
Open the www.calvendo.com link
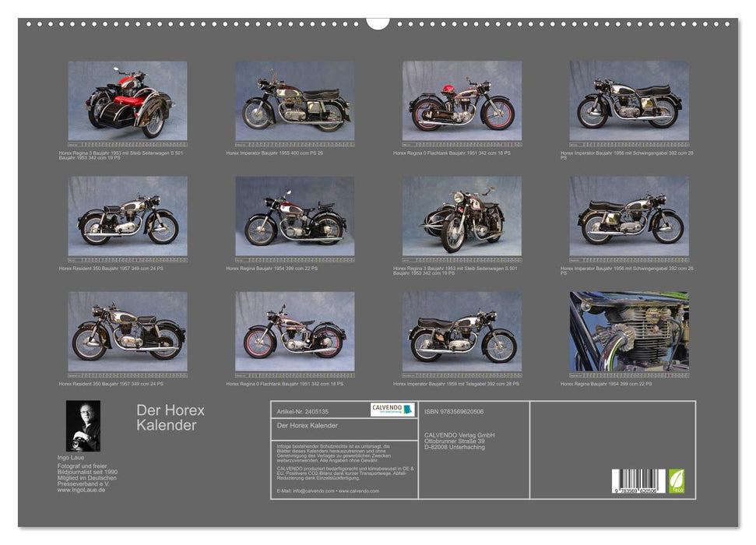pyautogui.click(x=359, y=491)
